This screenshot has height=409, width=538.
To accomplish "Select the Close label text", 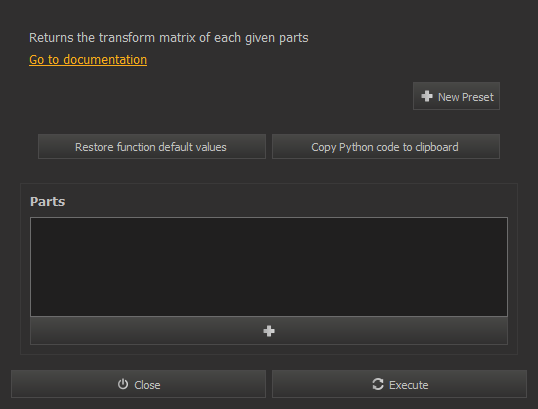I will click(x=147, y=385).
